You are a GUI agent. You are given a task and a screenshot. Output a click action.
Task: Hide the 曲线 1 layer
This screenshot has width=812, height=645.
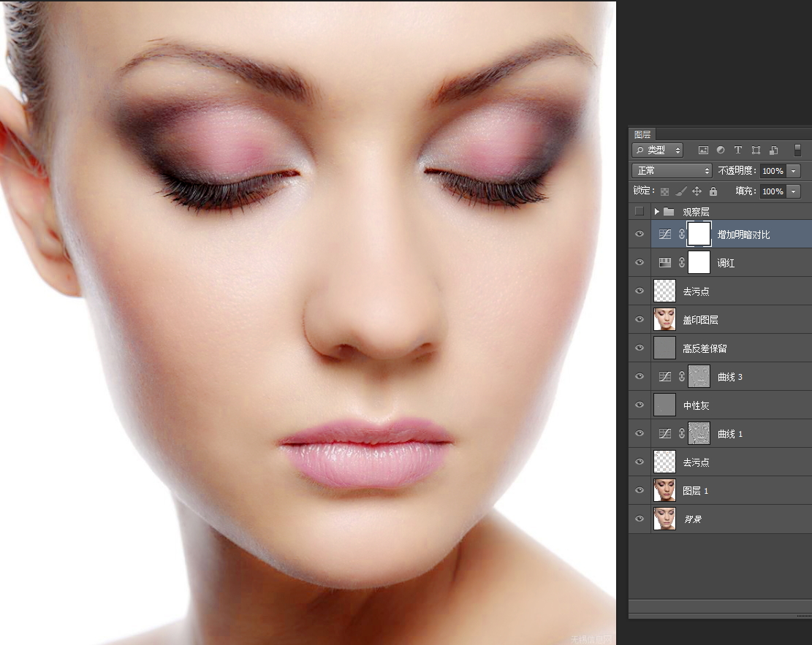pos(640,433)
